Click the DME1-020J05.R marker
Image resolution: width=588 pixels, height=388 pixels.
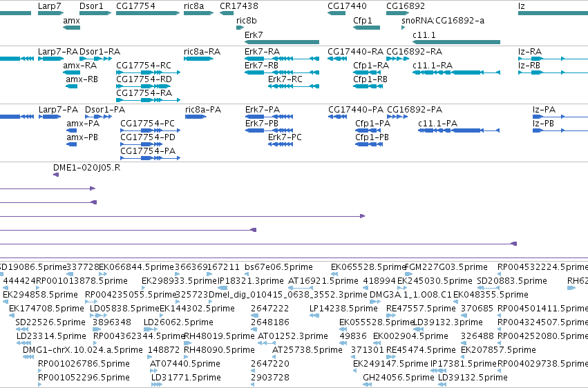coord(56,175)
